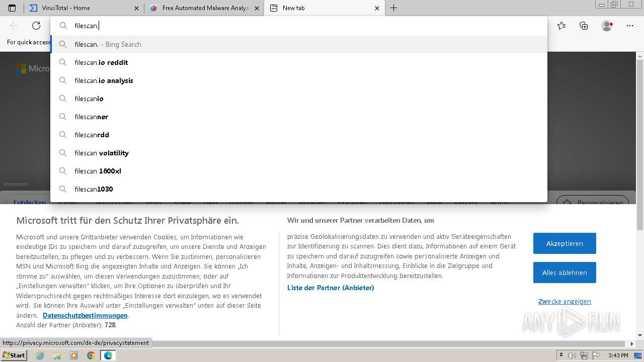Click the Action Center flag tray icon

coord(595,355)
